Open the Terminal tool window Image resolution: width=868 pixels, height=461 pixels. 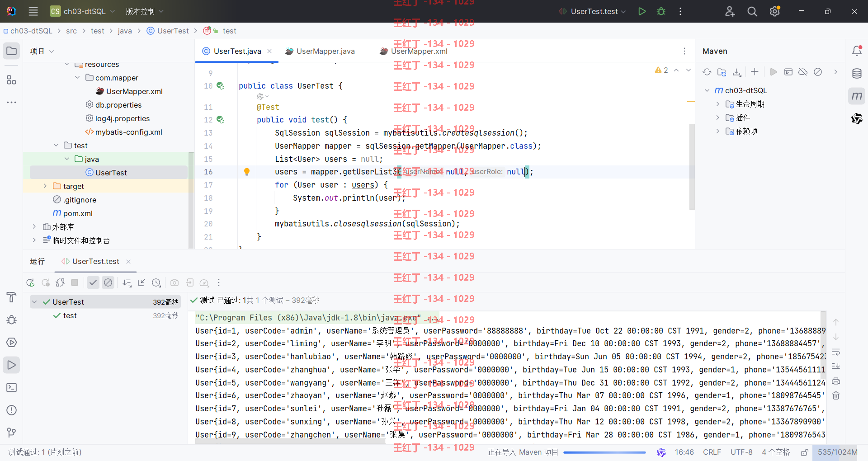[x=12, y=388]
